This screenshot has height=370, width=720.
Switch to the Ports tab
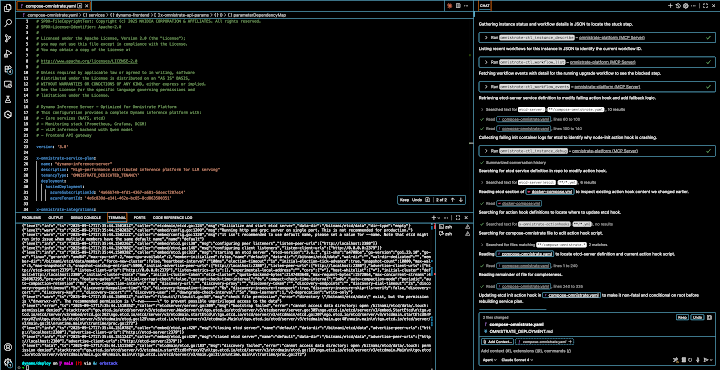click(140, 217)
